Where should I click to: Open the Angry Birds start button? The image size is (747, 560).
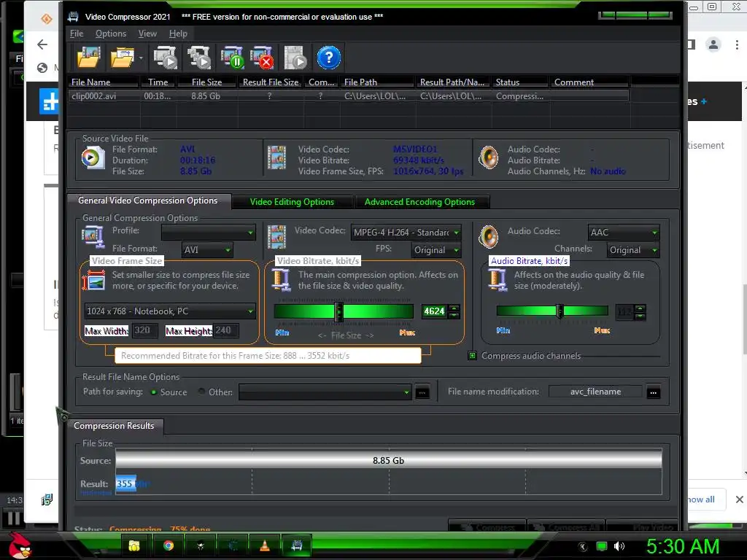pos(20,545)
